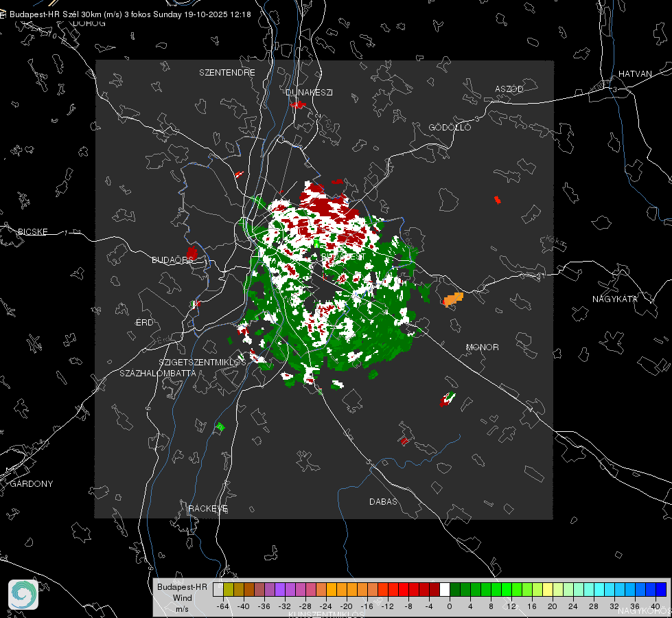This screenshot has height=618, width=672.
Task: Click the MONOR town label
Action: coord(482,347)
